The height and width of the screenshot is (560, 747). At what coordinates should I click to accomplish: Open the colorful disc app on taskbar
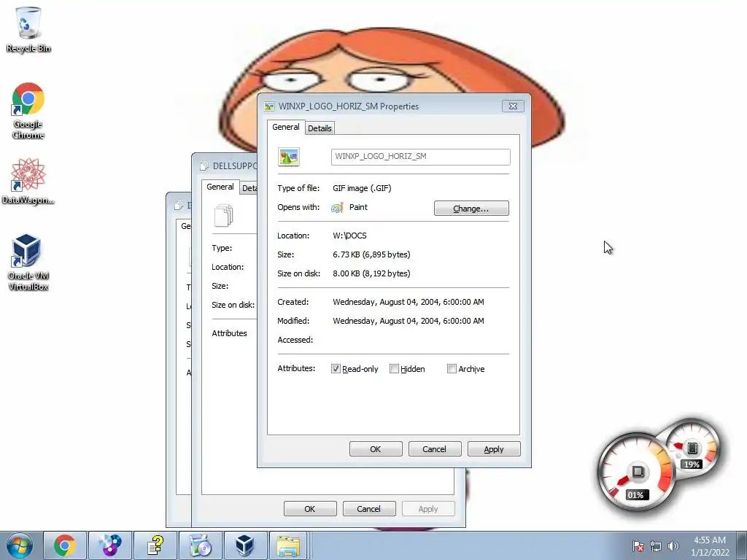point(109,545)
